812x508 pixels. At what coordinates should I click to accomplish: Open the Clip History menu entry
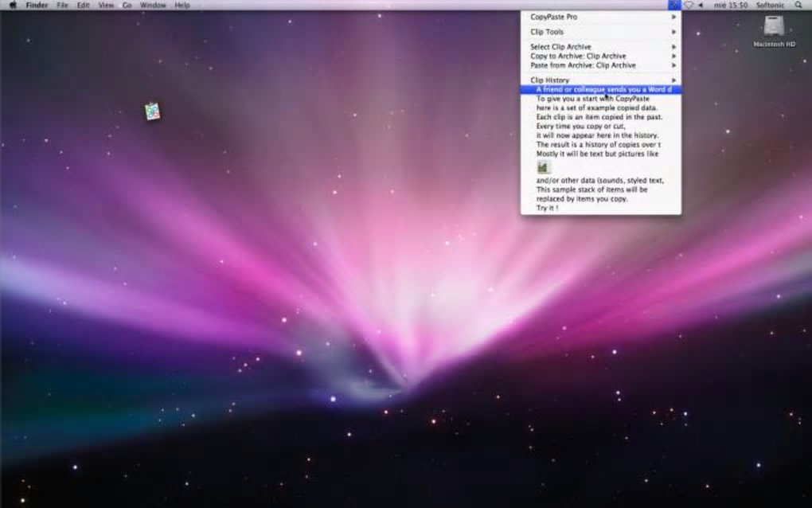(601, 80)
